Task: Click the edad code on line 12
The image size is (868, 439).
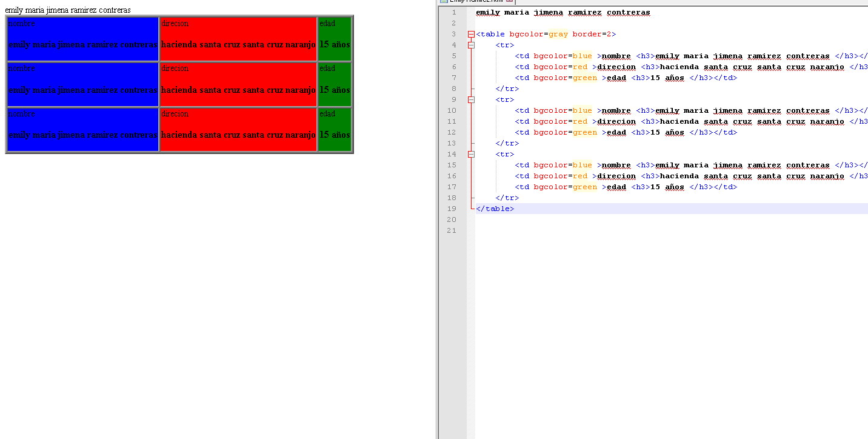Action: point(616,133)
